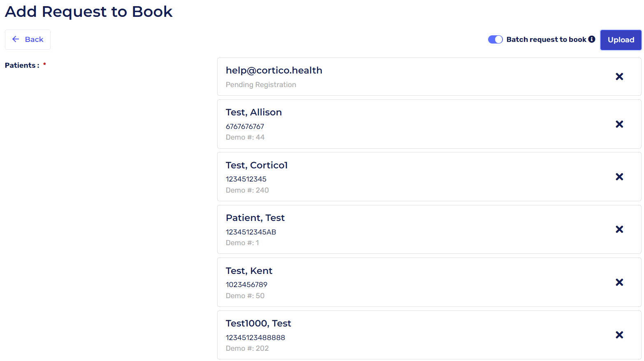The width and height of the screenshot is (644, 361).
Task: Toggle the Batch request to book switch
Action: [495, 39]
